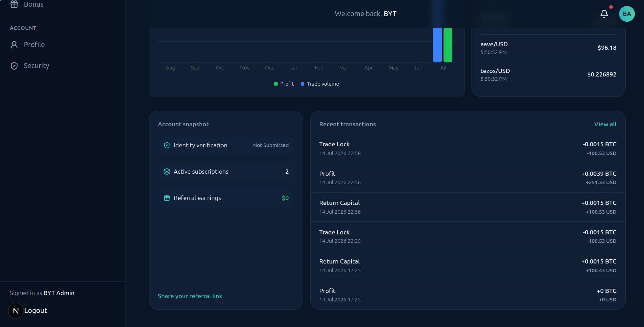This screenshot has width=644, height=327.
Task: Open View all transactions link
Action: (x=605, y=124)
